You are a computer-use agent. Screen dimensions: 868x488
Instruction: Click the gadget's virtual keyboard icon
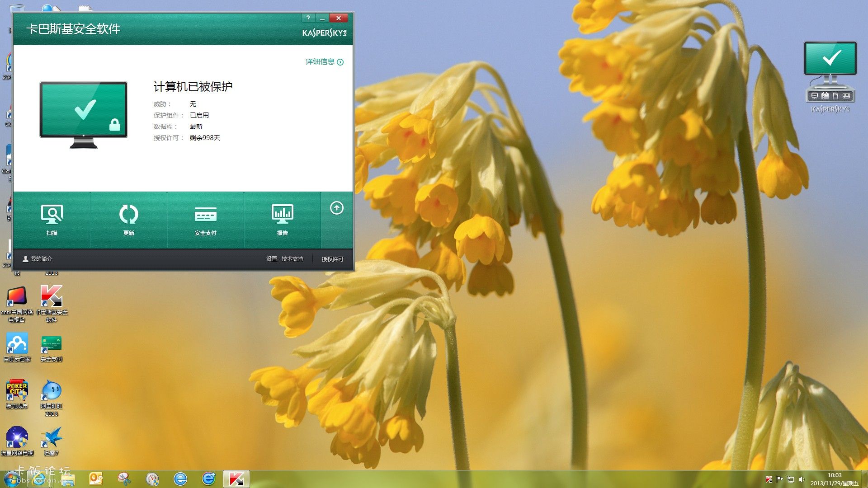pyautogui.click(x=846, y=96)
